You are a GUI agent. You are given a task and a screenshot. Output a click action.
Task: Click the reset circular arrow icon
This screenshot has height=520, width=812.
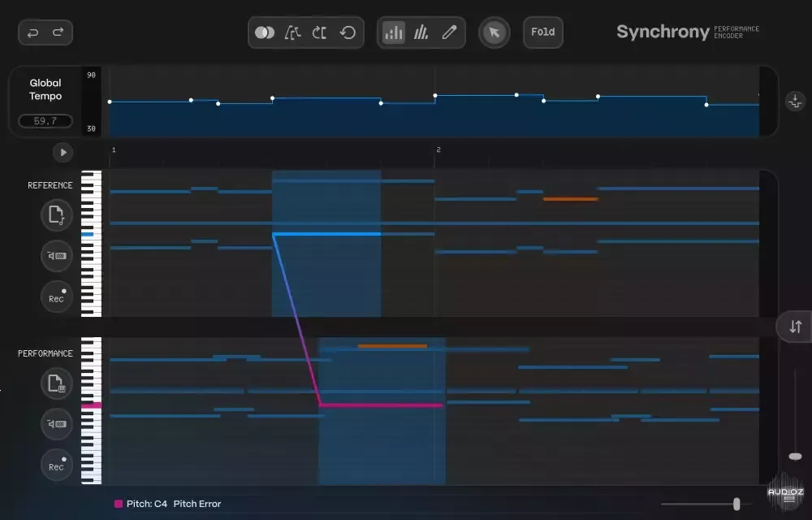(x=348, y=32)
